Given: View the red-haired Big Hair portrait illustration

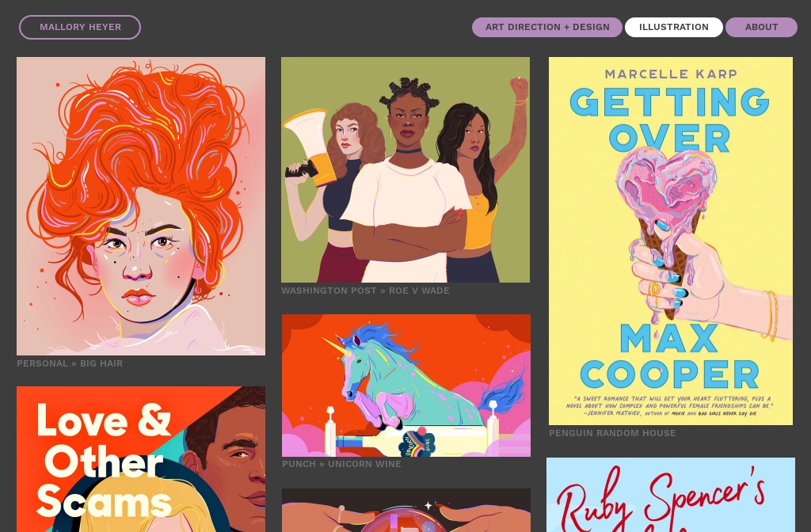Looking at the screenshot, I should tap(141, 207).
